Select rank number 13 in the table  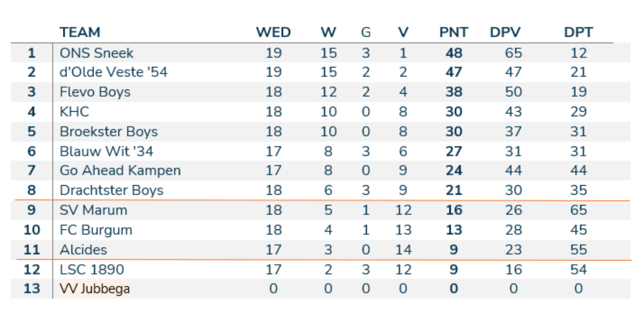[x=32, y=289]
